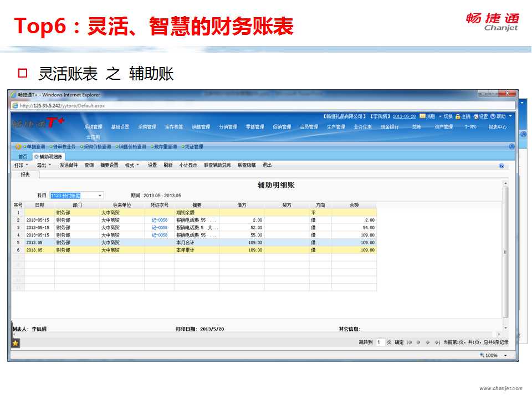
Task: Click the star favorites icon at bottom-left
Action: tap(16, 343)
